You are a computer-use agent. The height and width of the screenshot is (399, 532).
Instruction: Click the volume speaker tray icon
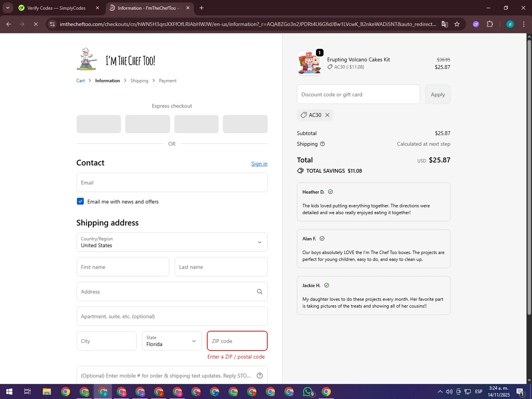coord(449,392)
